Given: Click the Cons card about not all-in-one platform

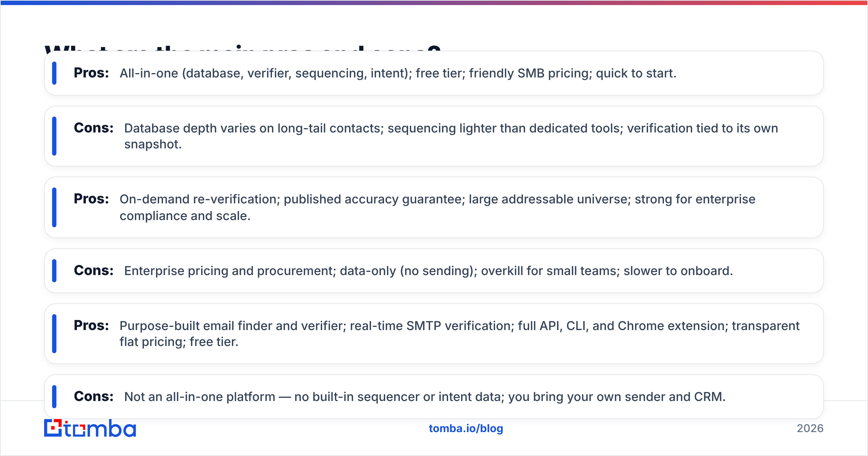Looking at the screenshot, I should [x=434, y=397].
